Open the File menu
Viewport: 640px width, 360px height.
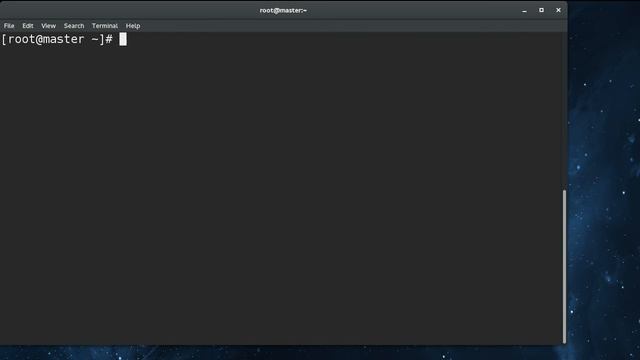(x=9, y=26)
